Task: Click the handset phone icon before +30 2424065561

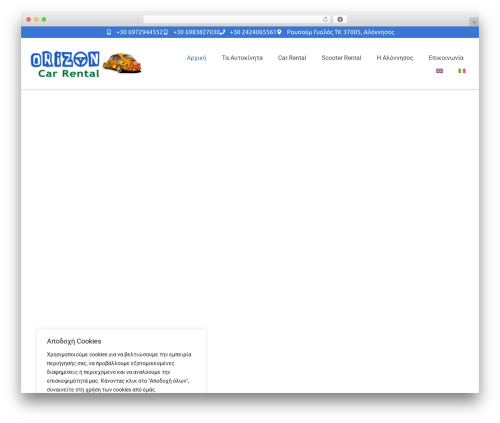Action: [x=223, y=32]
